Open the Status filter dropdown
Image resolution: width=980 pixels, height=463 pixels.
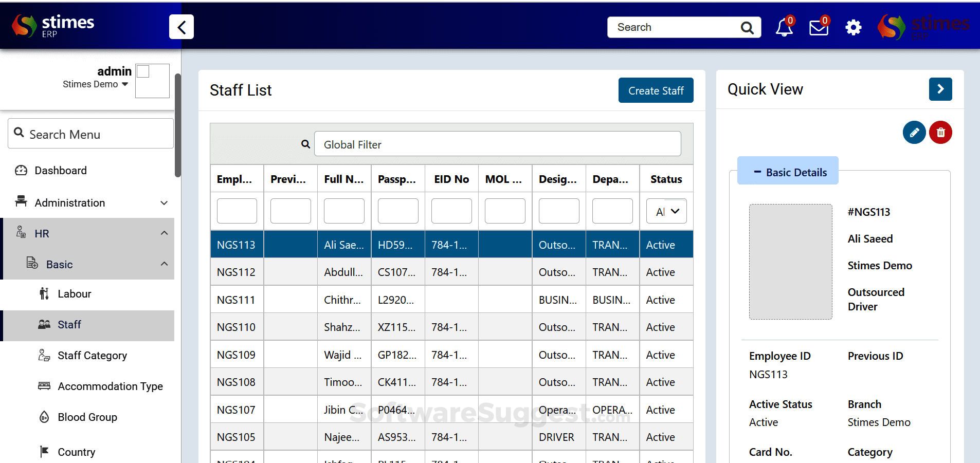pyautogui.click(x=666, y=211)
